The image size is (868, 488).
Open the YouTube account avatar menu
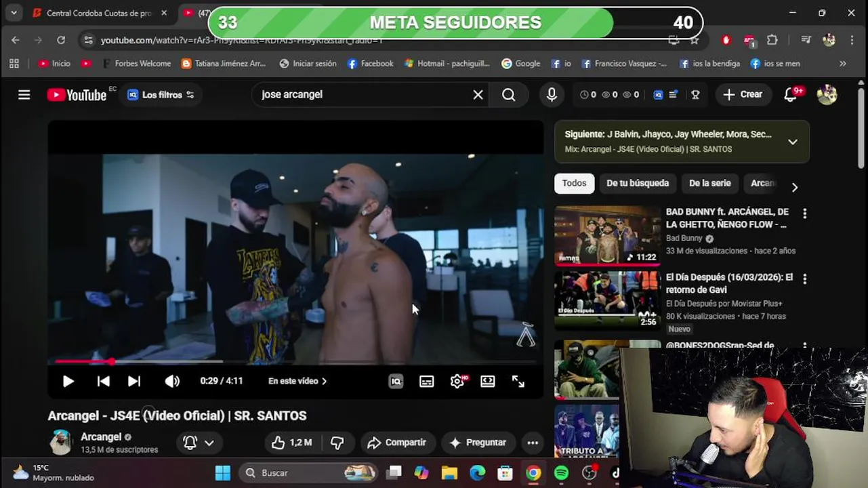click(827, 95)
